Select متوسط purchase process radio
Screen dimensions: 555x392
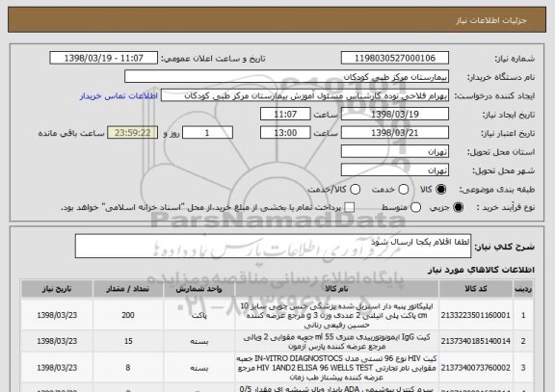pyautogui.click(x=415, y=208)
